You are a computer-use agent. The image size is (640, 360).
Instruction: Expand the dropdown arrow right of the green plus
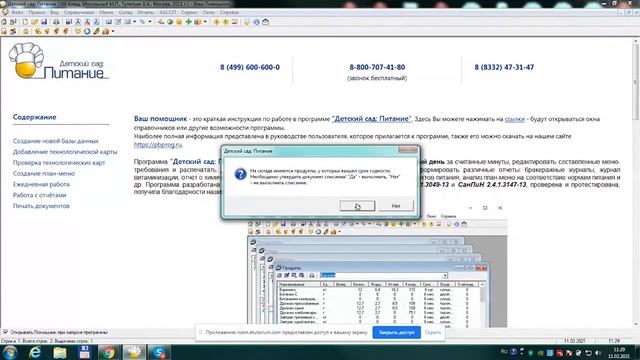[205, 22]
